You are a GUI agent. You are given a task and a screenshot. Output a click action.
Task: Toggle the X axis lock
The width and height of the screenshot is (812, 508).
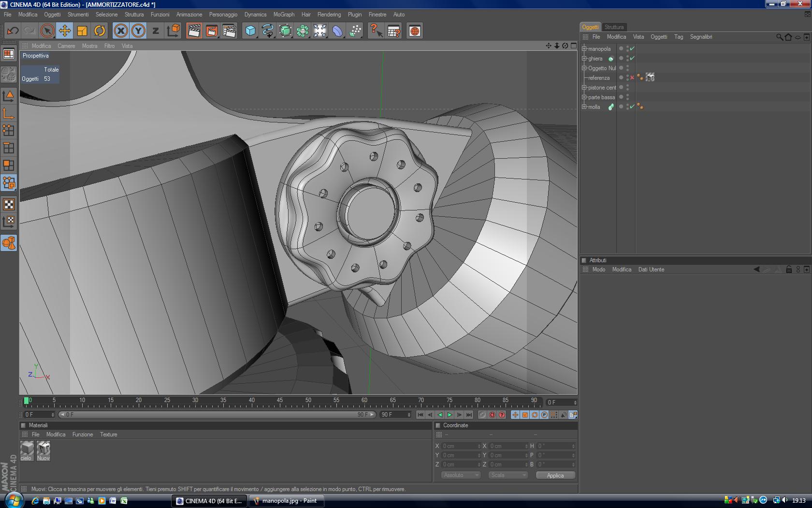121,31
